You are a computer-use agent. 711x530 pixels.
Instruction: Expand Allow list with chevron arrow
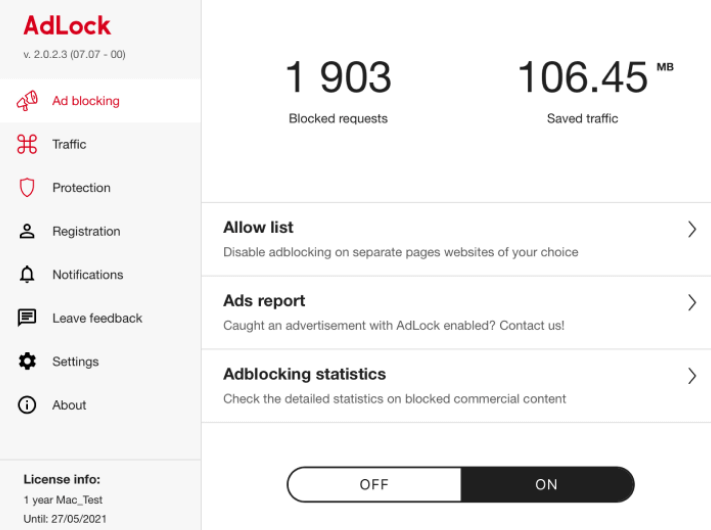[691, 229]
